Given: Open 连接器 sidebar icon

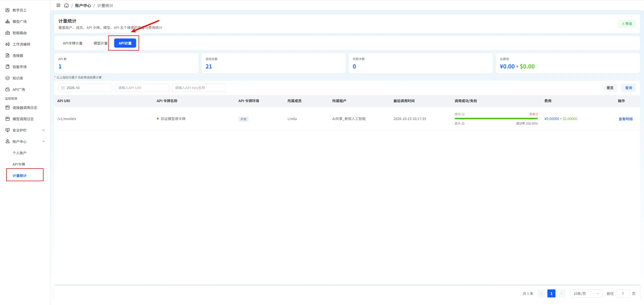Looking at the screenshot, I should 8,55.
